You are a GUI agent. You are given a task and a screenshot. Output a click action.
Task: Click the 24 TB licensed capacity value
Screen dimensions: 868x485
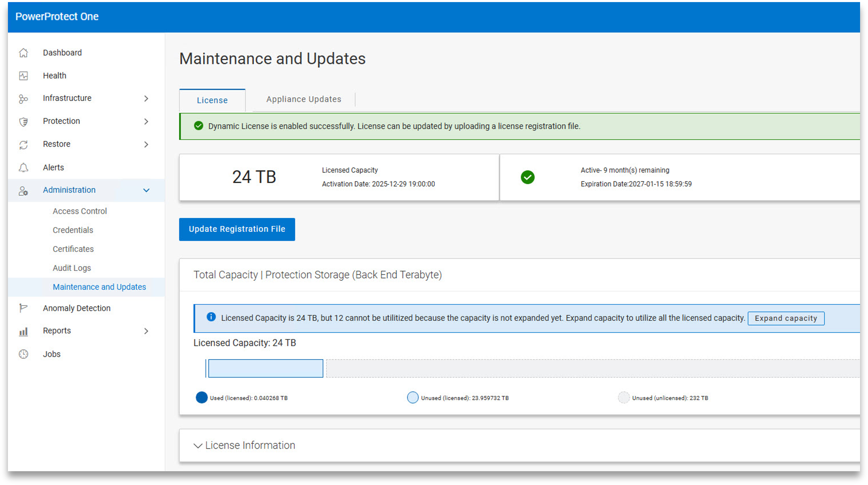click(254, 177)
